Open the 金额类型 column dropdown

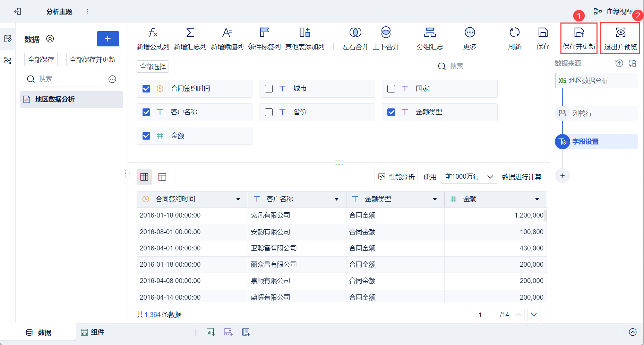[435, 199]
